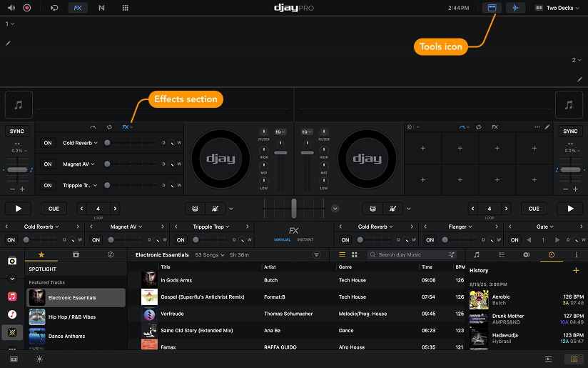Viewport: 588px width, 368px height.
Task: Click brightness sun icon in bottom bar
Action: tap(39, 359)
